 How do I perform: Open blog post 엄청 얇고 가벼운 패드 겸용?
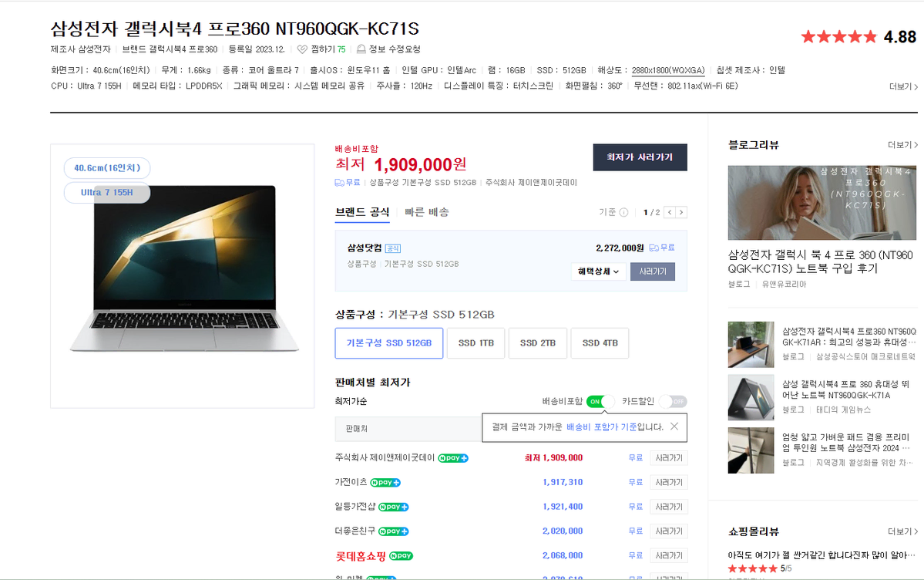click(x=845, y=443)
